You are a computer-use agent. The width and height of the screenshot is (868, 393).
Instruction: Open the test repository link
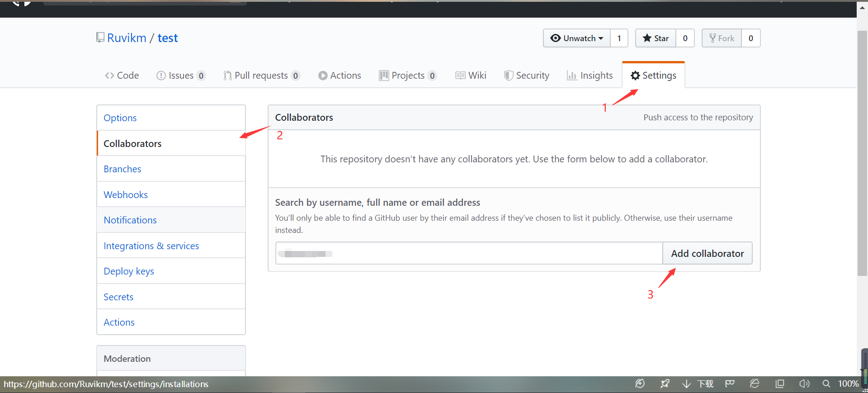click(x=168, y=38)
